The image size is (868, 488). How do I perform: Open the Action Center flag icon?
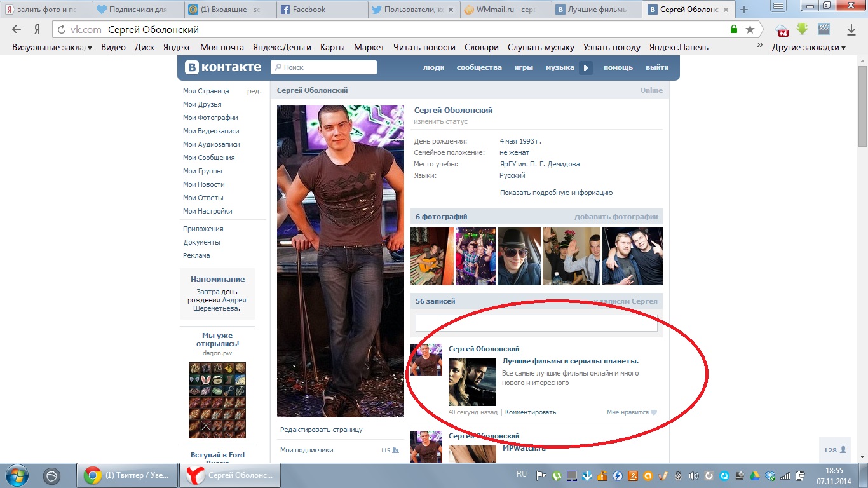[541, 476]
